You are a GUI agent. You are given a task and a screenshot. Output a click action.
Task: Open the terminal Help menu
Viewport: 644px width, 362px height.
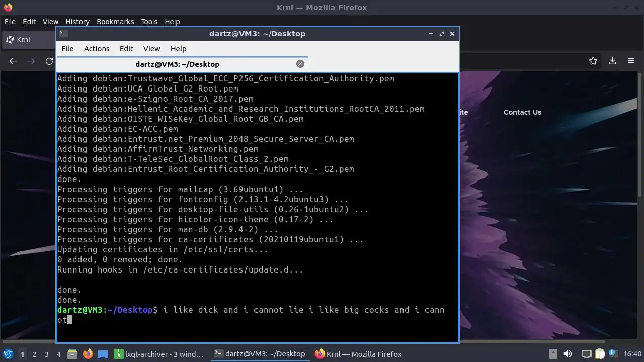(178, 49)
